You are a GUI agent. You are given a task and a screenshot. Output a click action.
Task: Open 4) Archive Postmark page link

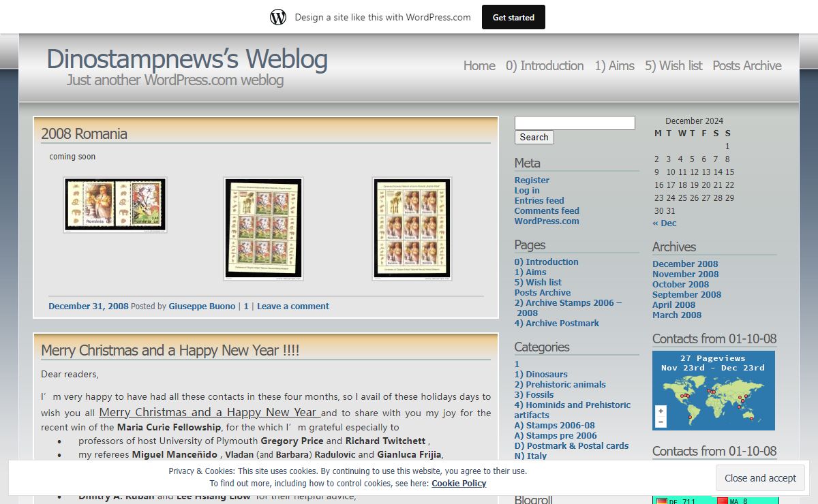557,324
